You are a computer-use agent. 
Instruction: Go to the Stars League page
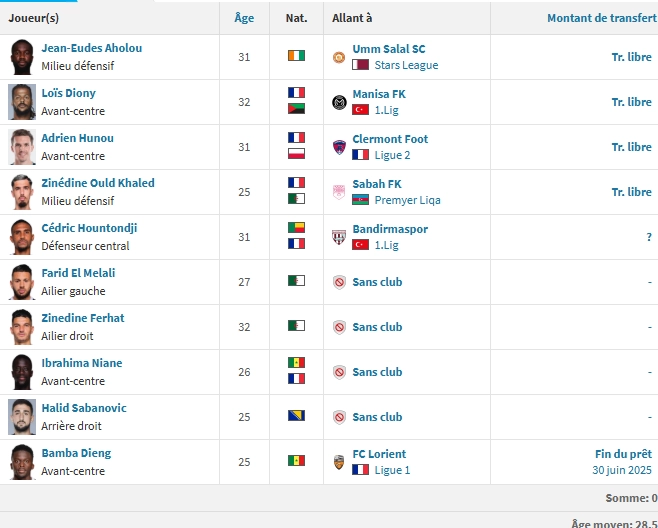406,65
